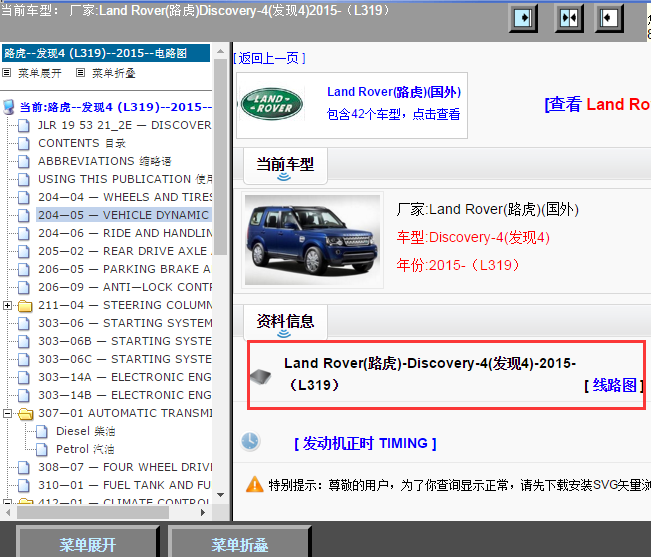Image resolution: width=651 pixels, height=557 pixels.
Task: Click the 当前车型 tab header
Action: (x=285, y=166)
